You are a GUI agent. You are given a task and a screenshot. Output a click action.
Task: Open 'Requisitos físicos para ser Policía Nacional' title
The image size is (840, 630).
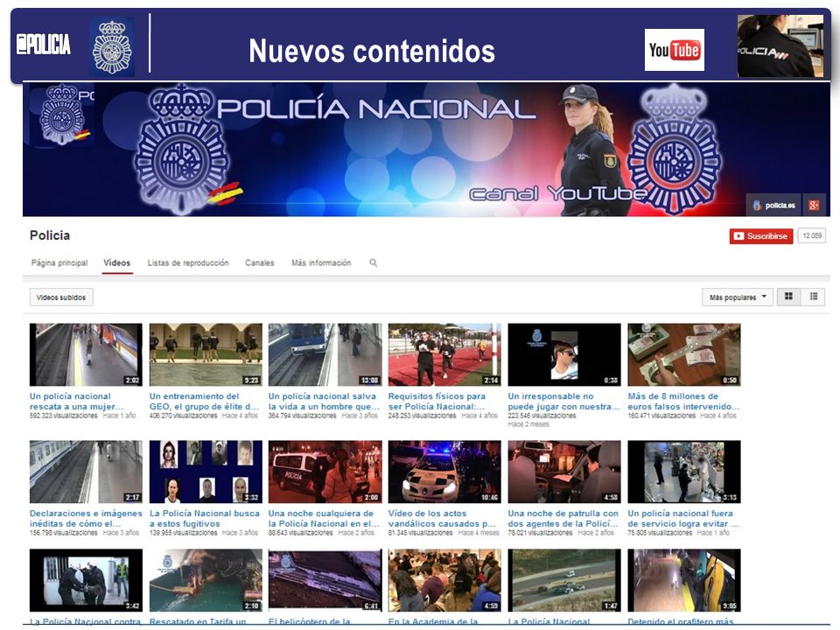(437, 402)
